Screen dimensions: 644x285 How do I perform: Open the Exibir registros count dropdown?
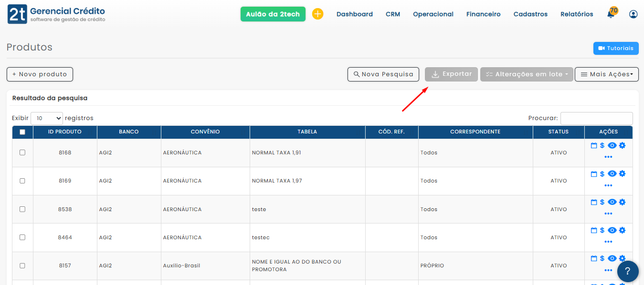(46, 118)
